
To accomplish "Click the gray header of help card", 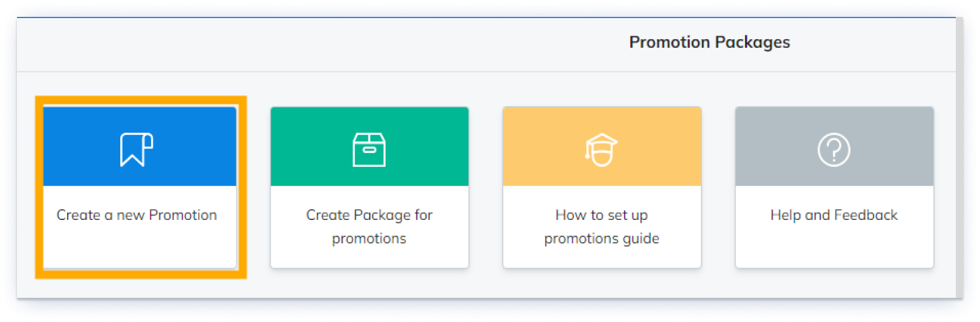I will [834, 146].
